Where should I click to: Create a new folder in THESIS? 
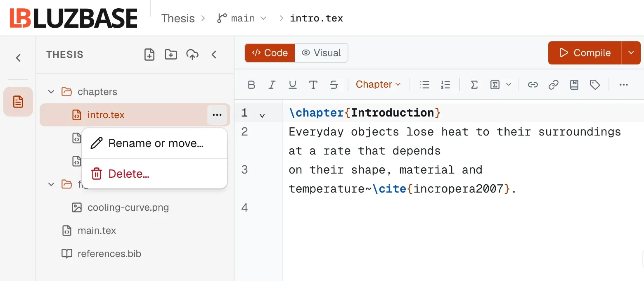click(171, 55)
